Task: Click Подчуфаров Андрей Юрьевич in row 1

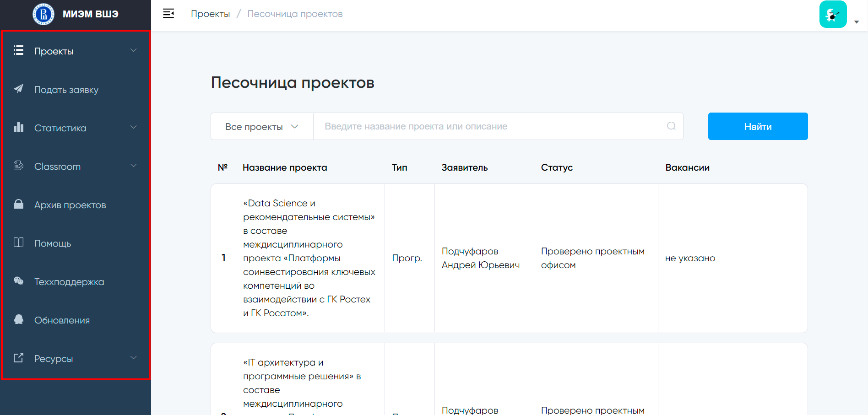Action: [x=481, y=258]
